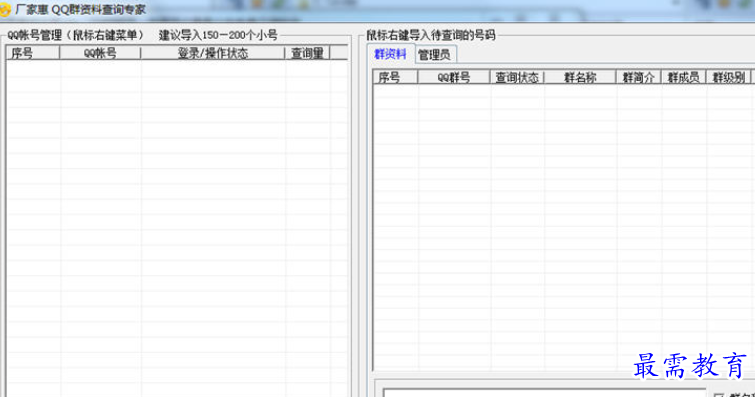This screenshot has width=755, height=397.
Task: Switch to the 群资料 tab
Action: click(x=391, y=54)
